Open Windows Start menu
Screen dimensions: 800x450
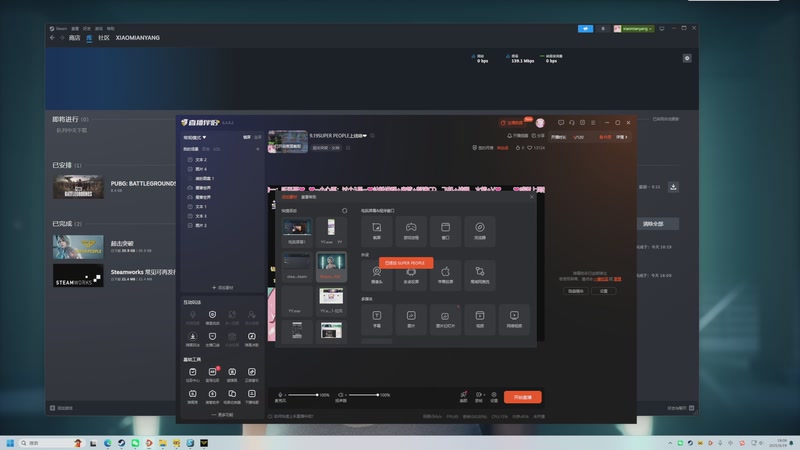click(x=10, y=443)
